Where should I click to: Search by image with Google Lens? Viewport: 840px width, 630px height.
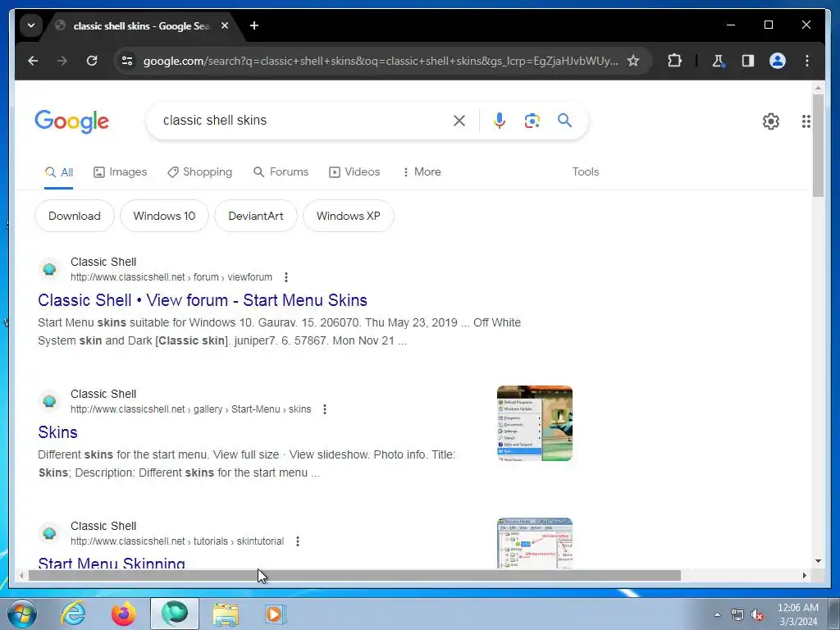tap(532, 121)
